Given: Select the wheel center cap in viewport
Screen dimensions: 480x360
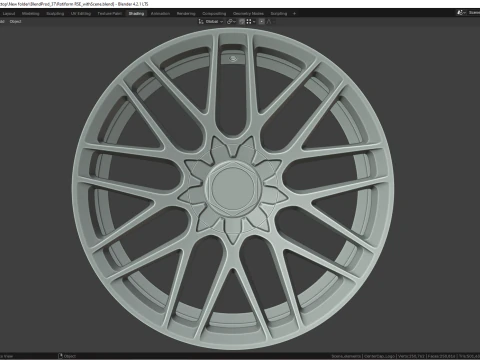Looking at the screenshot, I should coord(233,189).
